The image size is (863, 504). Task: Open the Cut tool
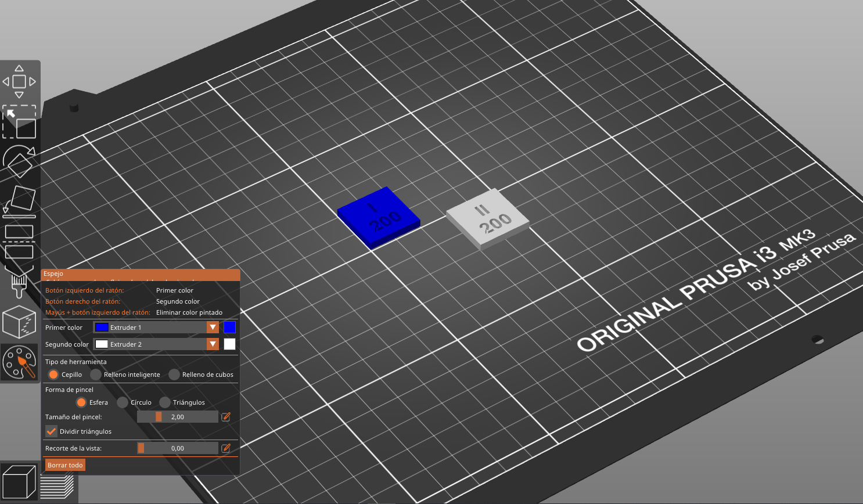[x=20, y=241]
